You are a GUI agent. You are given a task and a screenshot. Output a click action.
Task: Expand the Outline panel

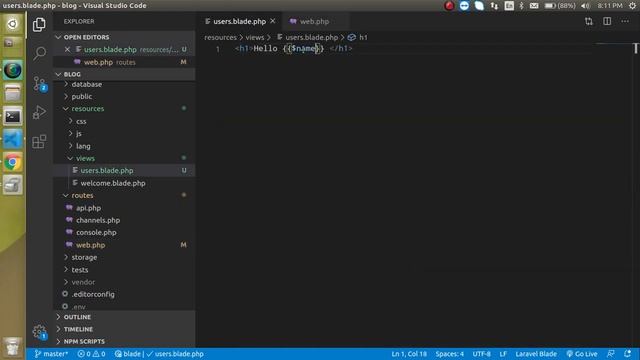click(x=124, y=317)
